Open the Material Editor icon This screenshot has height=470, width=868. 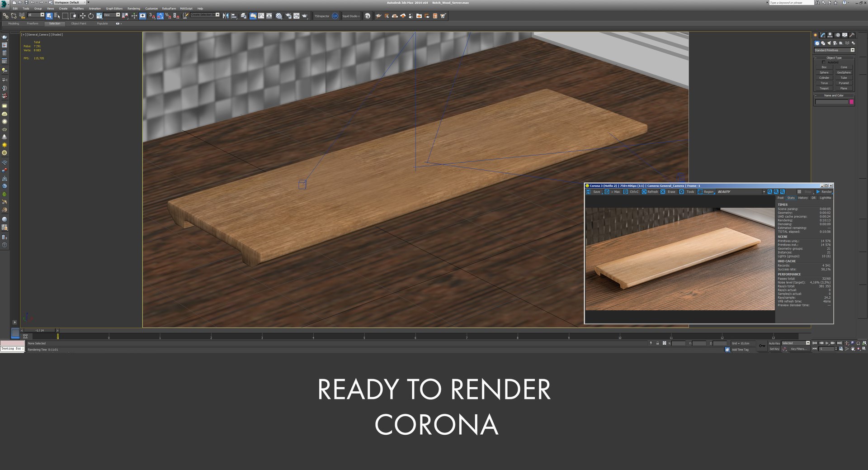click(278, 16)
